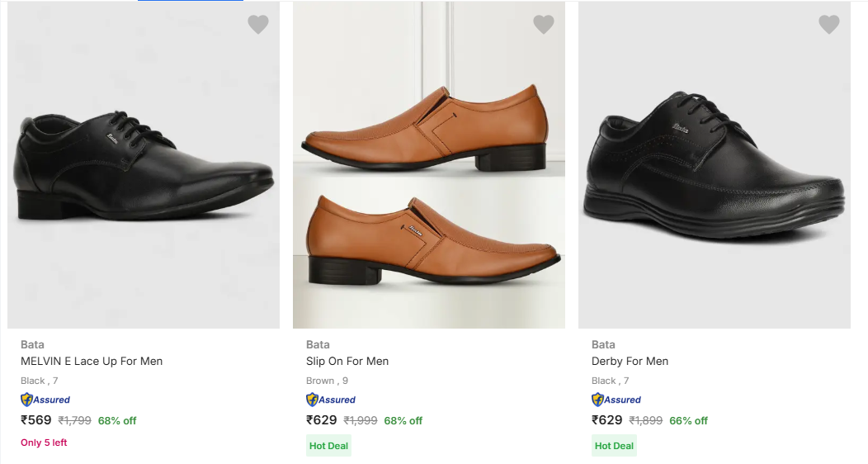
Task: Click Hot Deal tag under Slip On
Action: click(328, 446)
